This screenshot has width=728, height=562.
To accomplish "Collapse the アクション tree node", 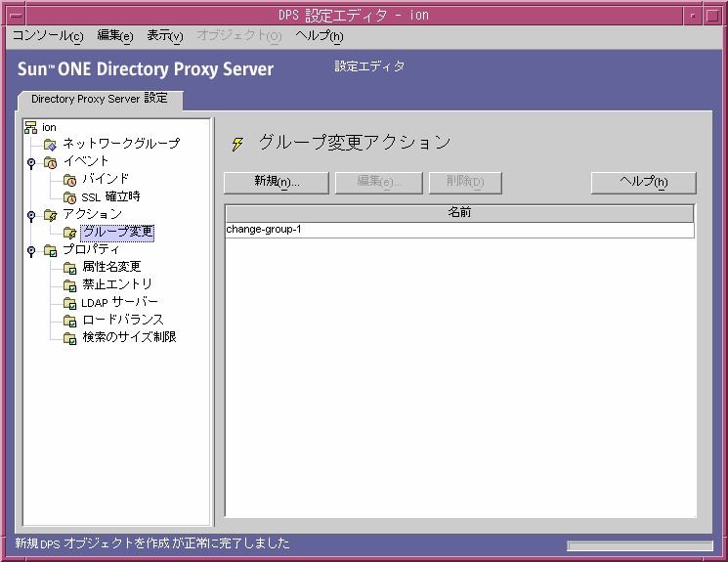I will pyautogui.click(x=31, y=216).
